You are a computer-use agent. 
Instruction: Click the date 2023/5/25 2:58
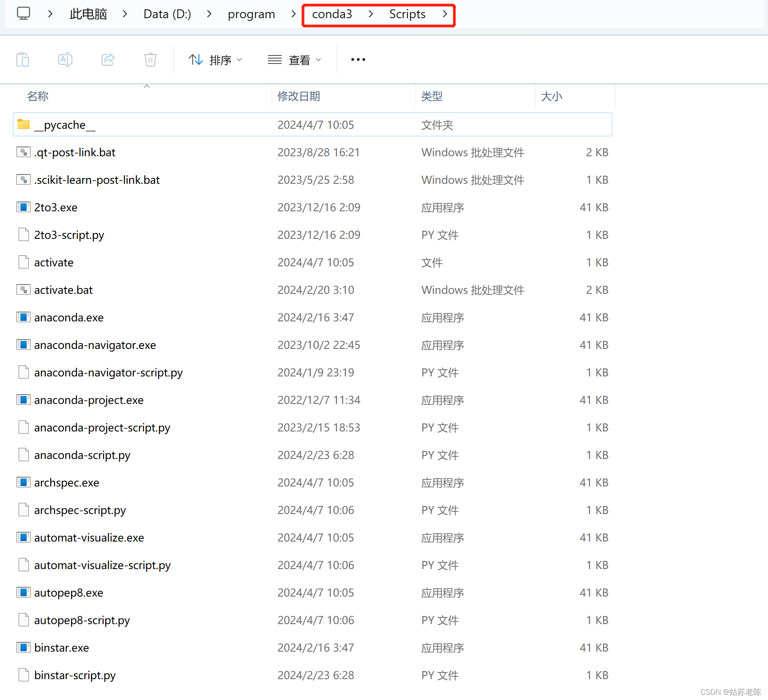(316, 180)
